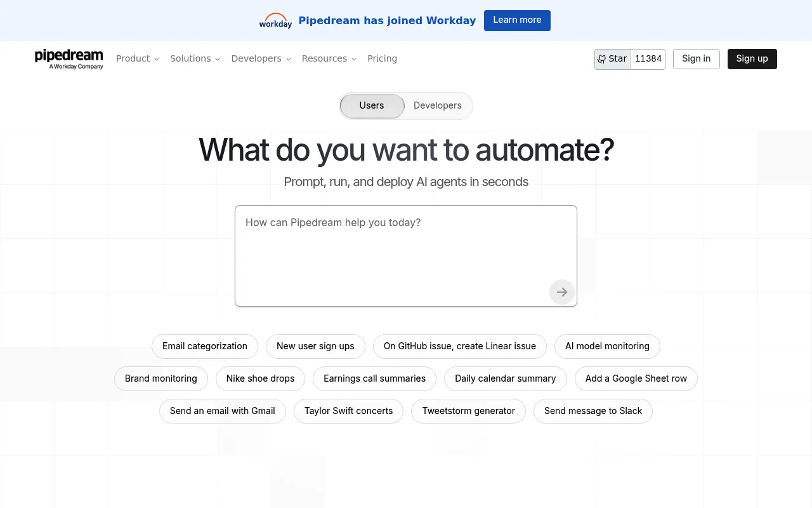Image resolution: width=812 pixels, height=508 pixels.
Task: Pick the AI model monitoring suggestion
Action: (x=607, y=347)
